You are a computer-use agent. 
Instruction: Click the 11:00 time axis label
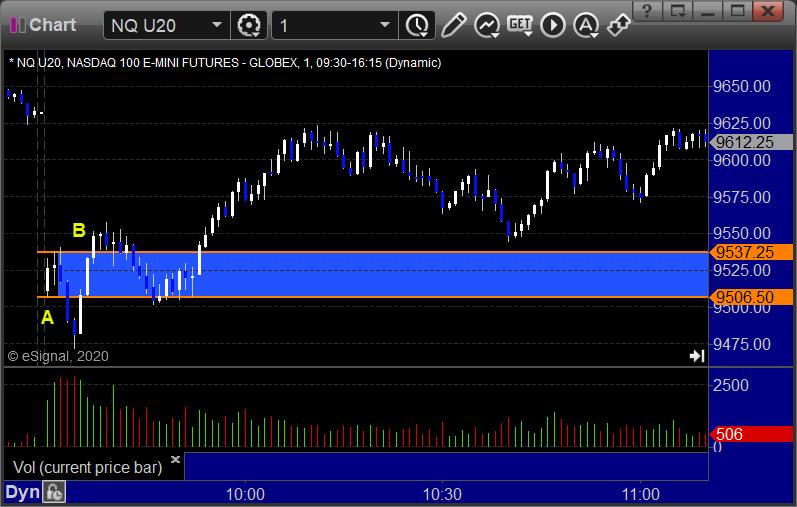[640, 494]
